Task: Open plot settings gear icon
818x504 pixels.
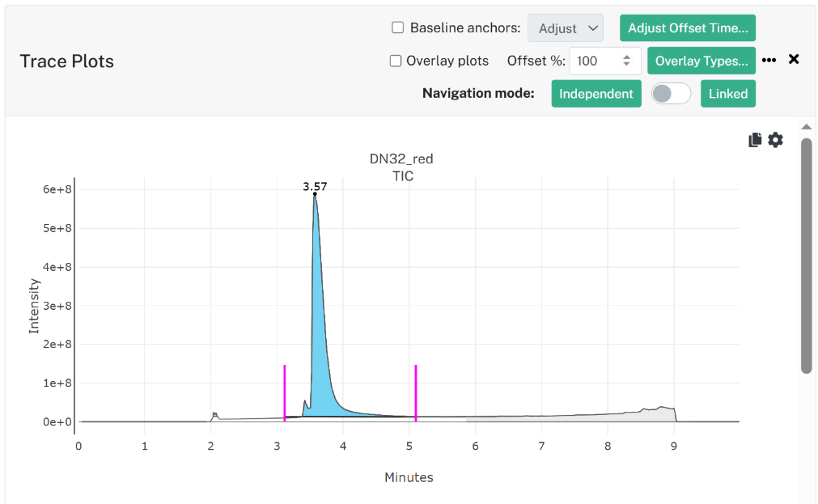Action: [776, 140]
